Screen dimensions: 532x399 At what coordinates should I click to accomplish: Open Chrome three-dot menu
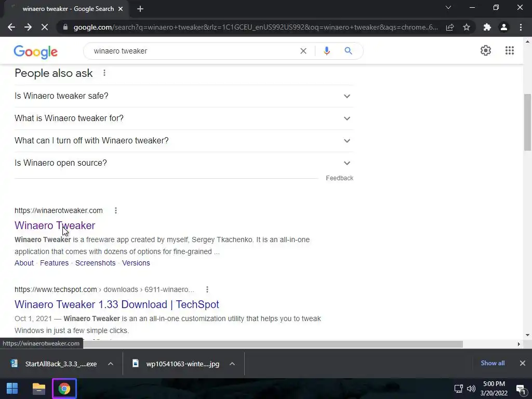(x=521, y=27)
